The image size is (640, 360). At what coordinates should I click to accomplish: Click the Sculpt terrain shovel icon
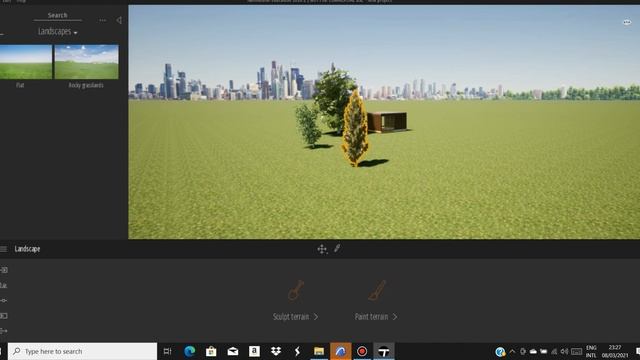click(x=296, y=290)
